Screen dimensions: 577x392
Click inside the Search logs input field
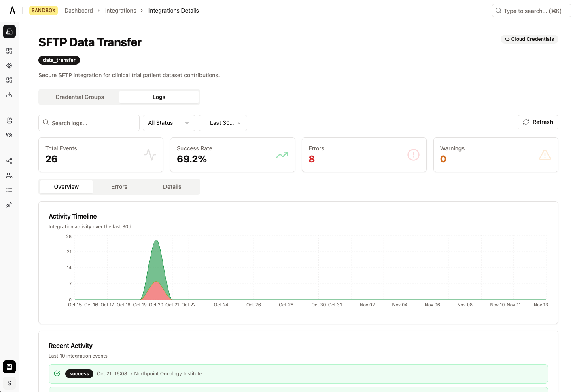click(x=89, y=122)
